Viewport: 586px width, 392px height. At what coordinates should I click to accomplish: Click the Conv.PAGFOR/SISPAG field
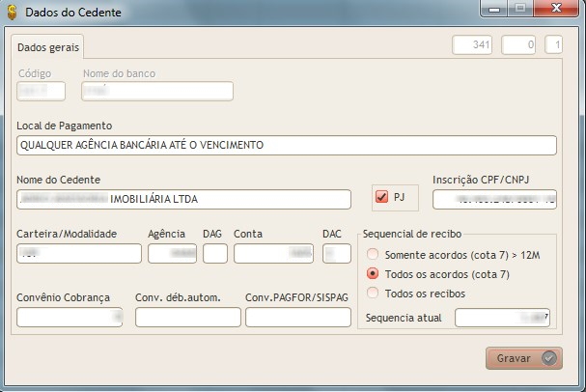click(x=297, y=317)
